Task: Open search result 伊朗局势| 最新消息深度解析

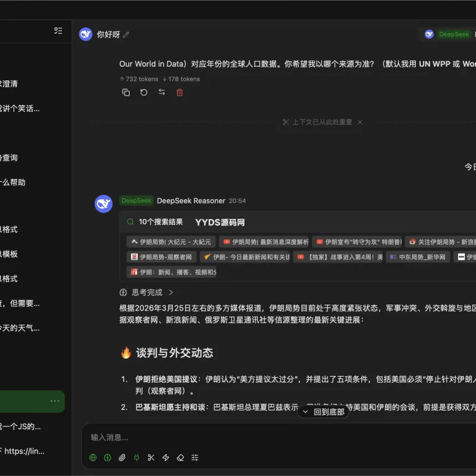Action: (x=264, y=242)
